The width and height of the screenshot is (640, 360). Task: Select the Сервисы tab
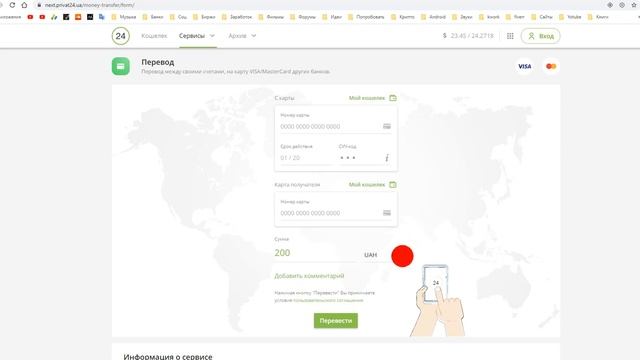pos(192,36)
